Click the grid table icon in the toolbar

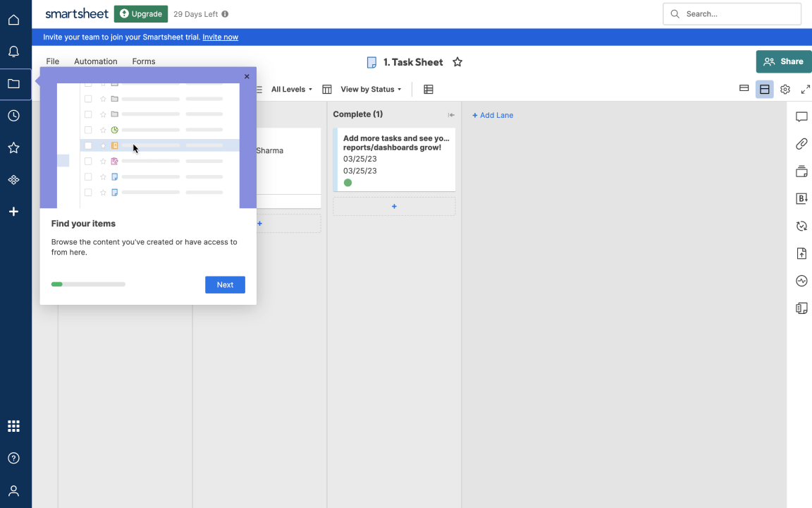(x=429, y=89)
